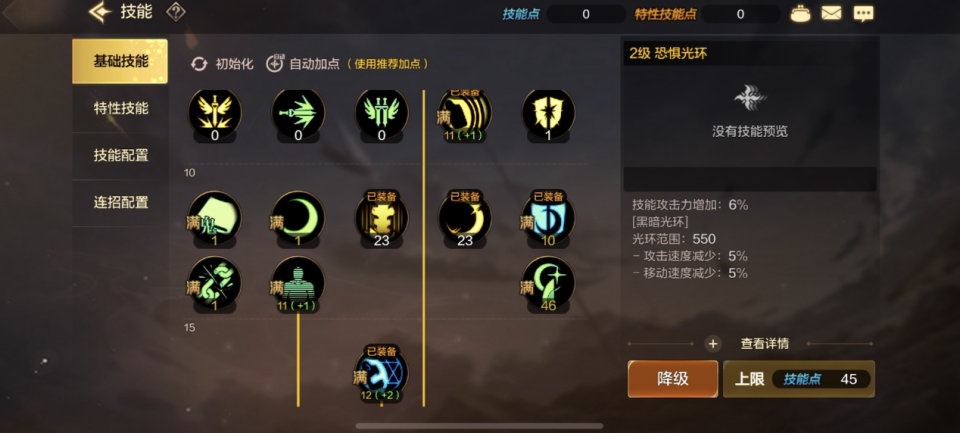Select the crescent moon skill marked 满
The image size is (960, 433).
coord(298,219)
